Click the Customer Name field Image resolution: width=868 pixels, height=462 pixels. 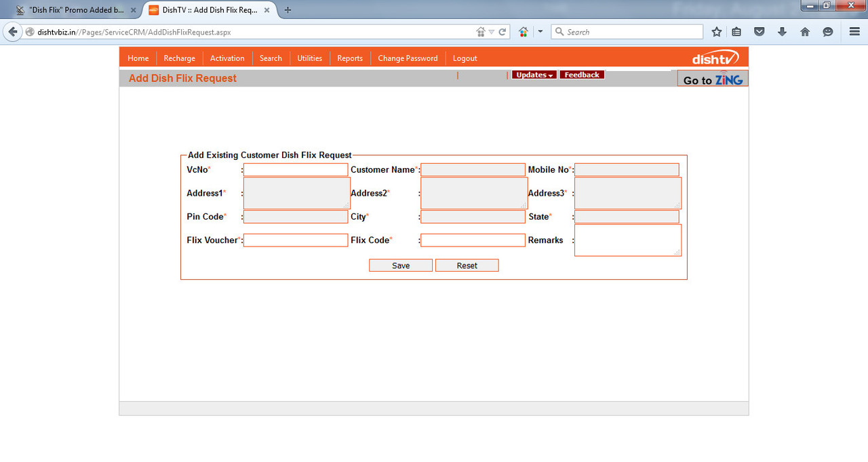click(x=473, y=170)
